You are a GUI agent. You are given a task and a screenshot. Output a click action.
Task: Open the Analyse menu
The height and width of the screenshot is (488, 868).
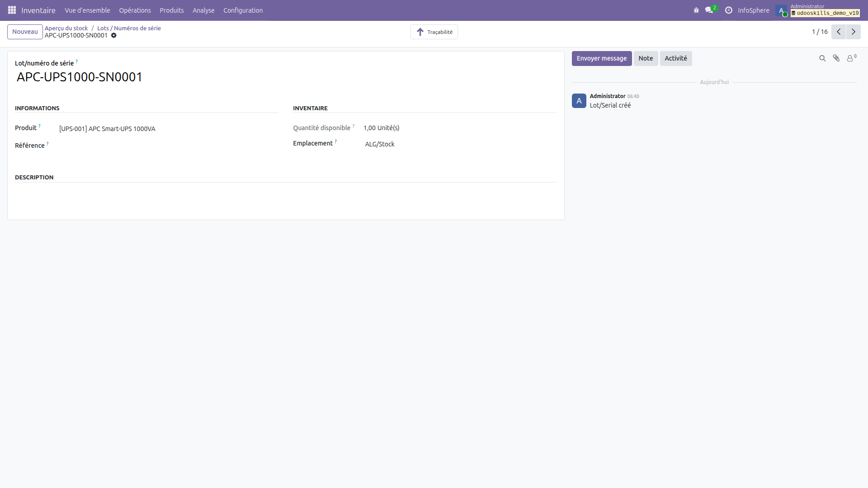click(x=203, y=10)
